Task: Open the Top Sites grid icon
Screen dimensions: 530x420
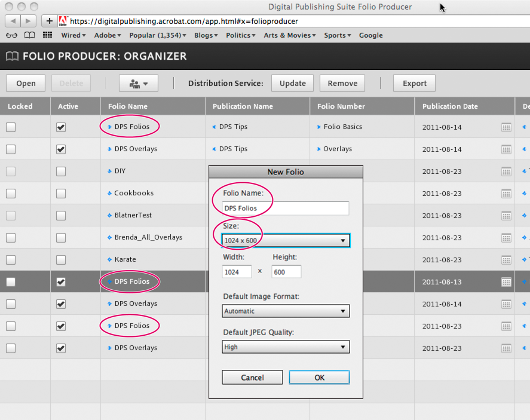Action: [47, 35]
